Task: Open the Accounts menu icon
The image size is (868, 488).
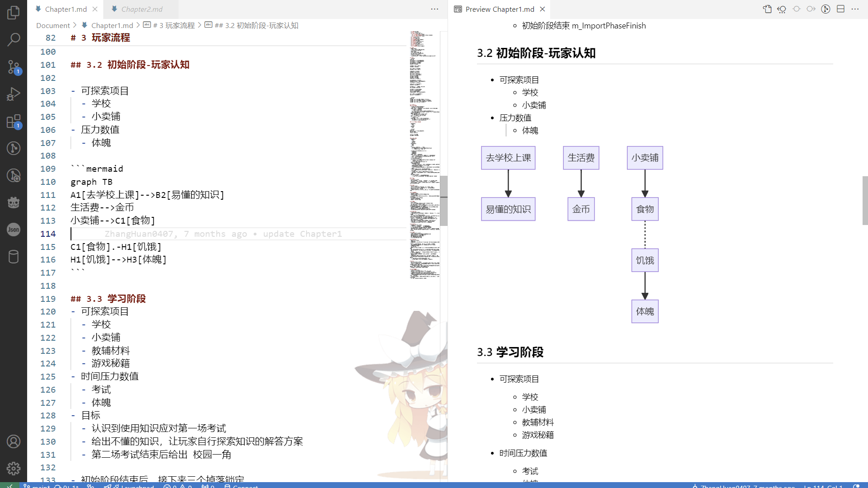Action: point(14,441)
